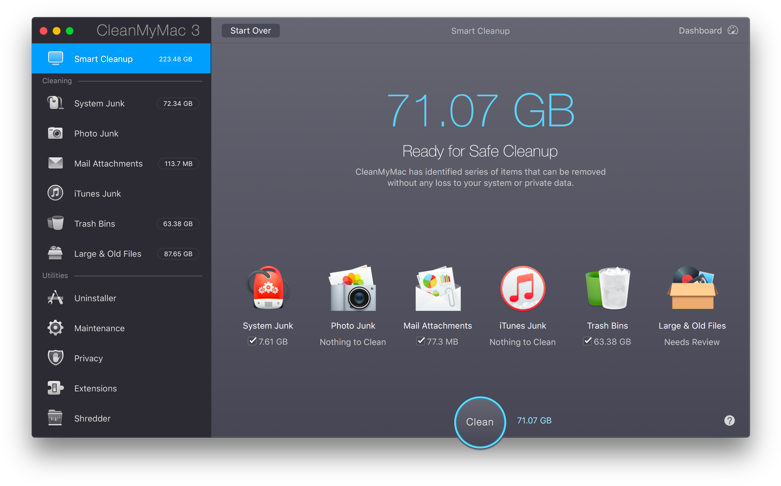Click the Photo Junk camera icon in sidebar
This screenshot has width=781, height=486.
(55, 133)
